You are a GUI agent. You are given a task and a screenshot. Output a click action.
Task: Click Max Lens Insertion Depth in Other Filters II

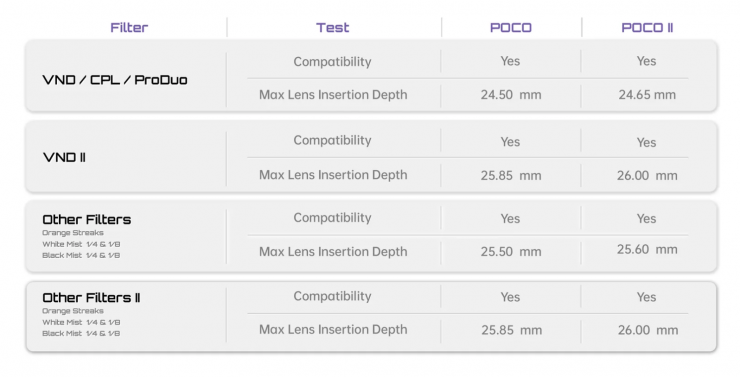[x=333, y=329]
